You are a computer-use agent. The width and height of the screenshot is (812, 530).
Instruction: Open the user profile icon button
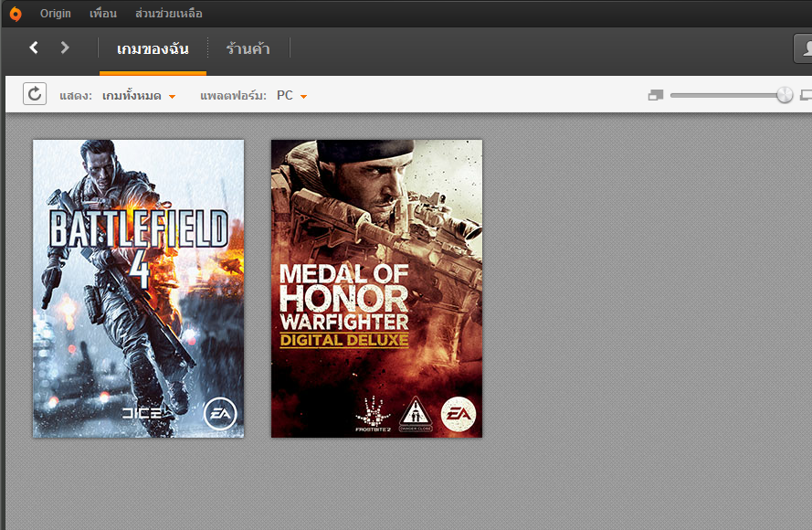coord(804,48)
